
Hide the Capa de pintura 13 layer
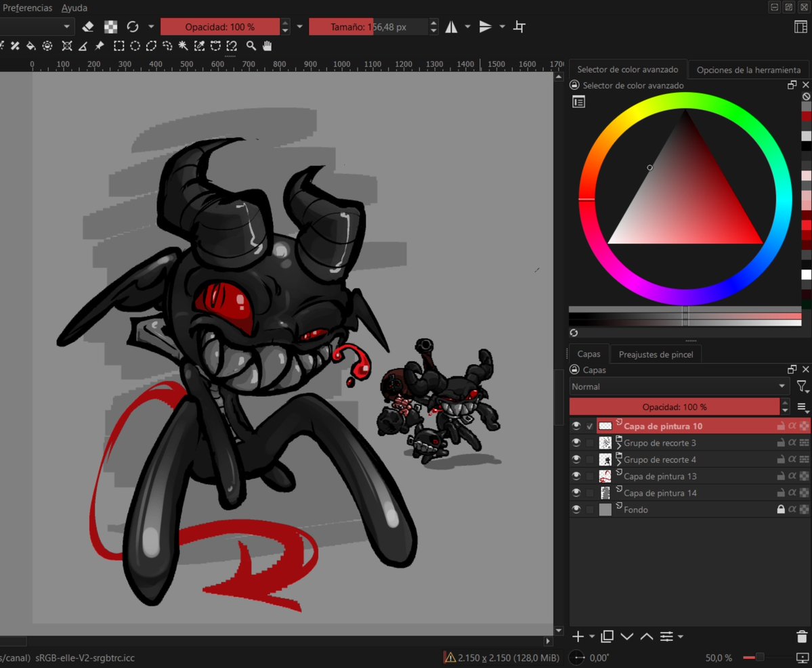pyautogui.click(x=576, y=476)
